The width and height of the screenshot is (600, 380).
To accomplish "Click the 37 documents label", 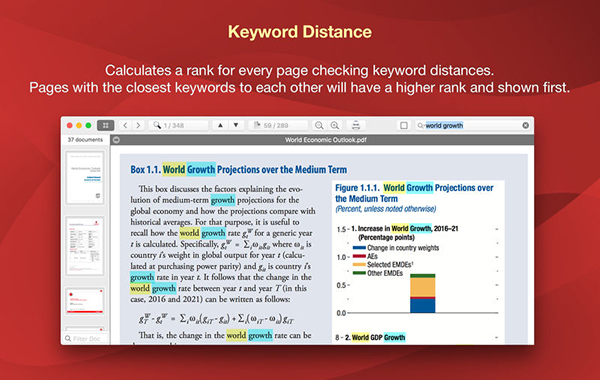I will click(85, 140).
